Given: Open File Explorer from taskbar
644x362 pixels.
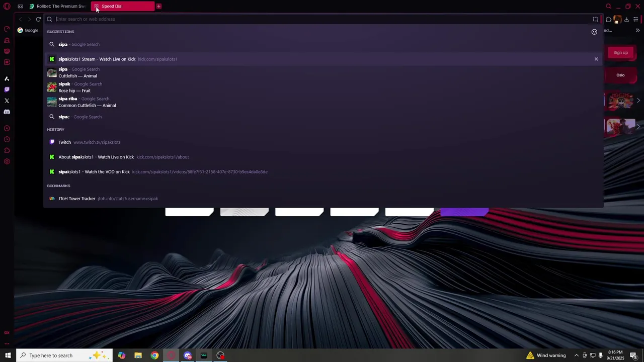Looking at the screenshot, I should (138, 355).
